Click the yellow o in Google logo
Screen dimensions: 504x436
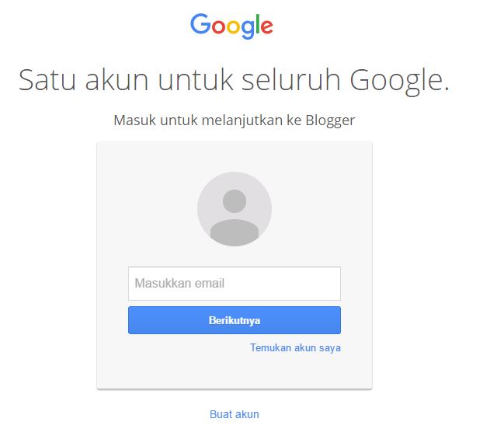pyautogui.click(x=233, y=26)
